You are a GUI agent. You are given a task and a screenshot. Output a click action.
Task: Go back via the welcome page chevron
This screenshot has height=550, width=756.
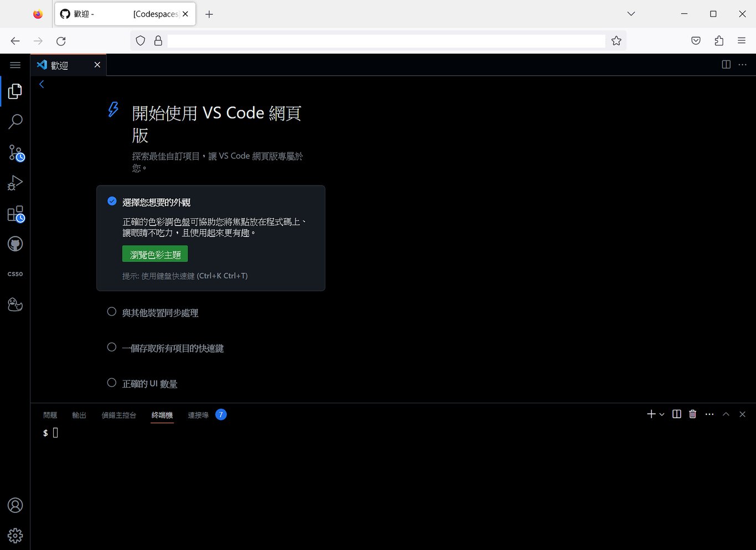42,84
